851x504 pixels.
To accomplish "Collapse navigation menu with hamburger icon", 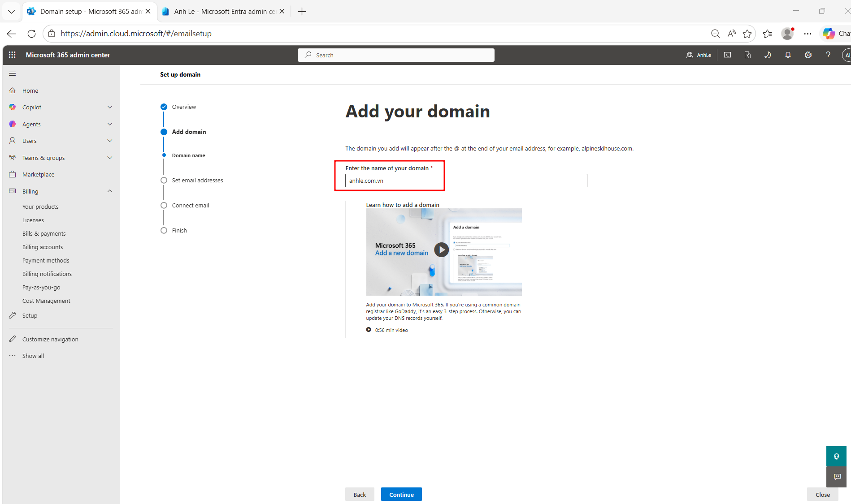I will point(12,74).
